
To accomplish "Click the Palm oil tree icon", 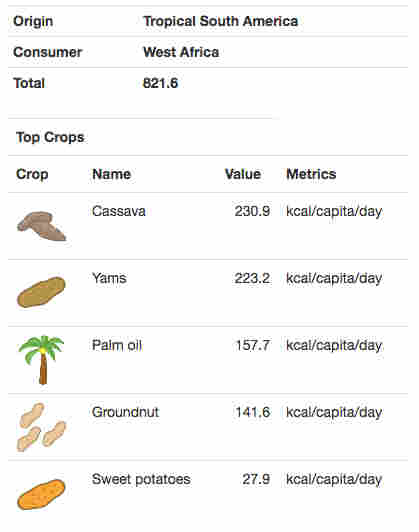I will tap(41, 360).
